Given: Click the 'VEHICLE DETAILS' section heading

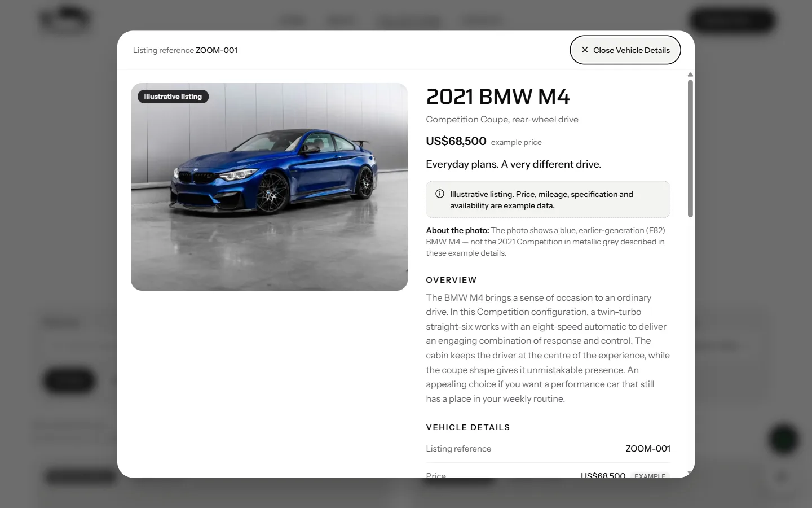Looking at the screenshot, I should click(468, 427).
